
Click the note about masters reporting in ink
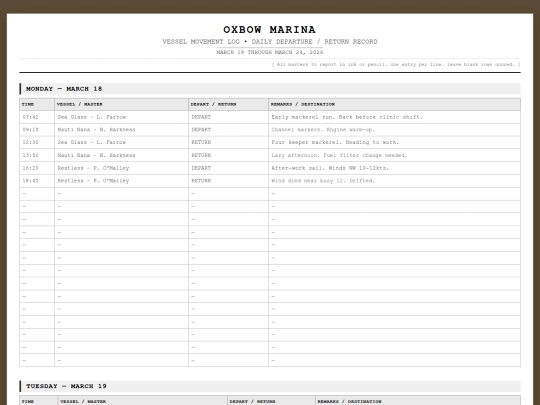pos(396,64)
